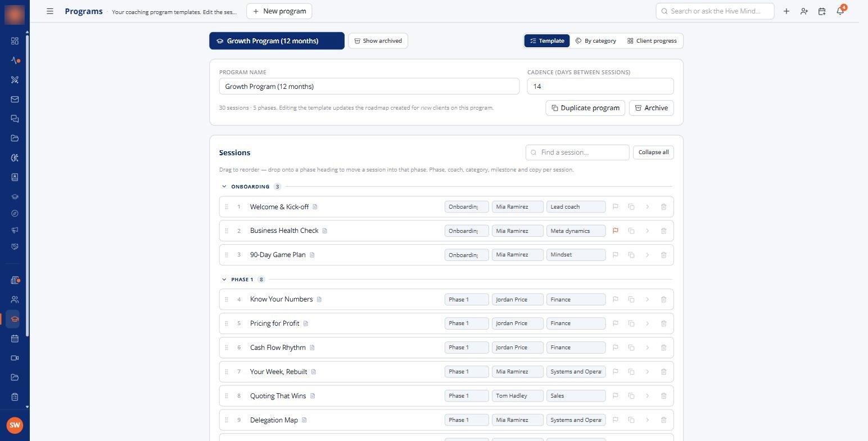Switch to the By category view
This screenshot has width=868, height=441.
[596, 41]
